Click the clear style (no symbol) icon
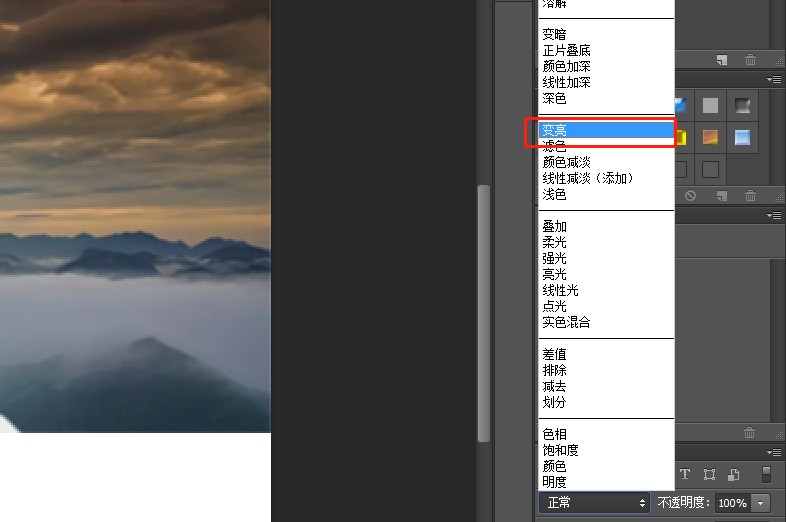The image size is (786, 522). [690, 196]
